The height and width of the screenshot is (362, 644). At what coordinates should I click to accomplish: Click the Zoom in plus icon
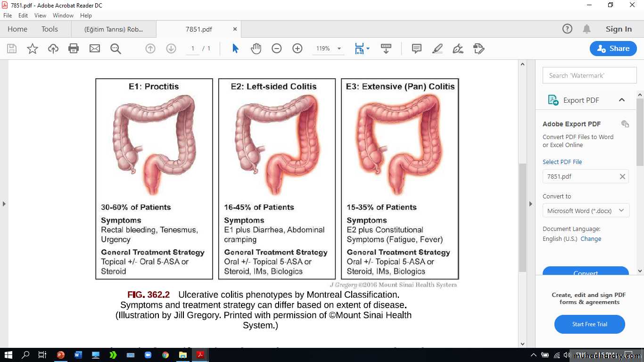pos(297,49)
